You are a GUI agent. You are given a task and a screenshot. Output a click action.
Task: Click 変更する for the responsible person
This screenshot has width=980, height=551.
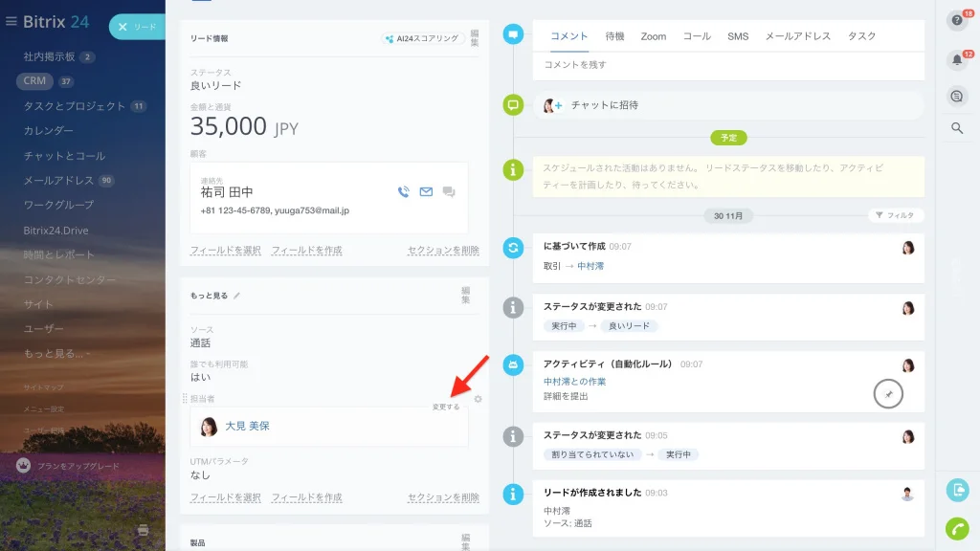point(446,407)
